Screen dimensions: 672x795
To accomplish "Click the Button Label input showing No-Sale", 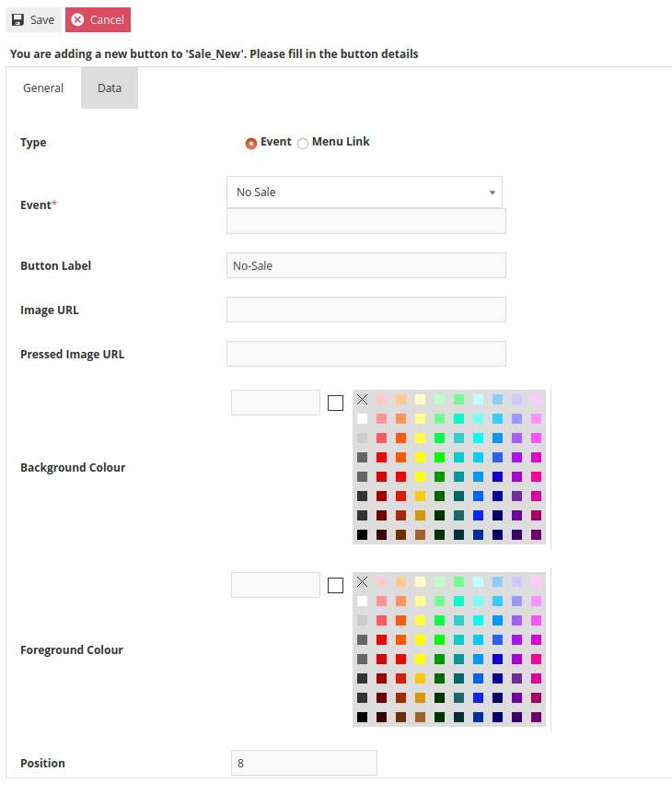I will click(x=365, y=265).
